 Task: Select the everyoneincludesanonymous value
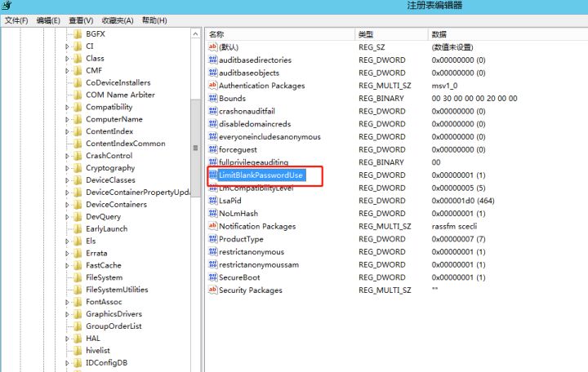pos(269,137)
